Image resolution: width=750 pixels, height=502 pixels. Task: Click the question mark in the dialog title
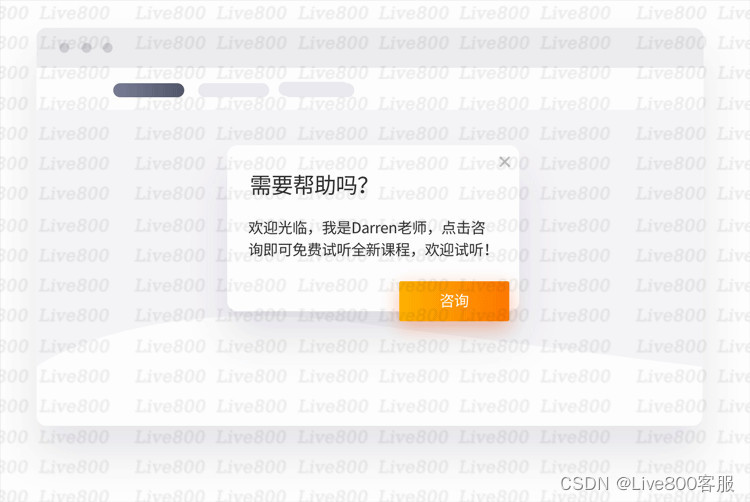[x=363, y=185]
